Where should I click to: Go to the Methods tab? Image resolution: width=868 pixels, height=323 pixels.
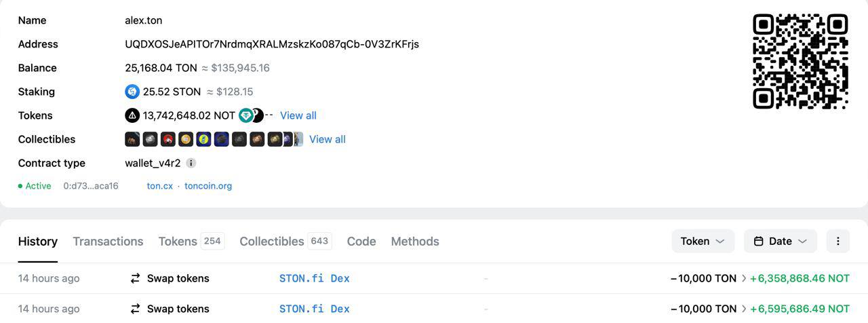[x=415, y=242]
